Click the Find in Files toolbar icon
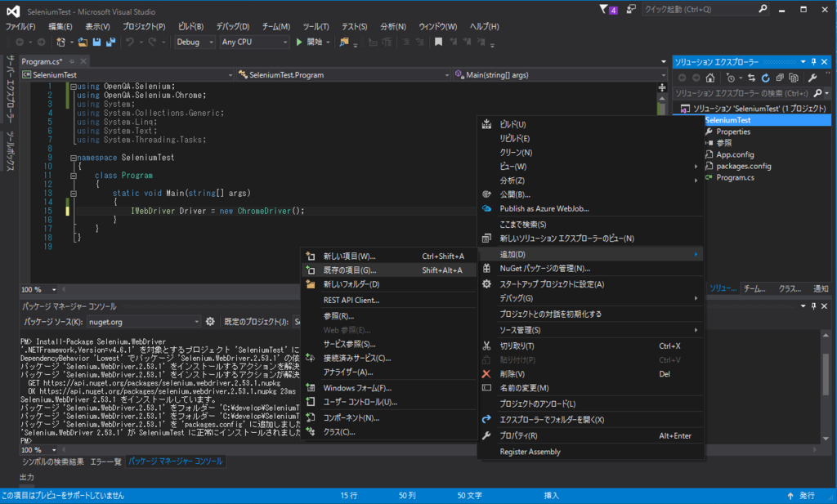The width and height of the screenshot is (837, 504). pyautogui.click(x=344, y=42)
